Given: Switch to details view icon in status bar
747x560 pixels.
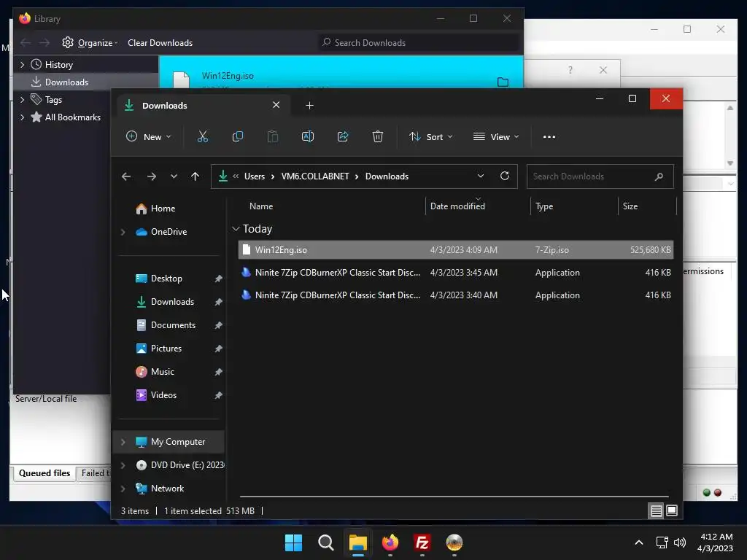Looking at the screenshot, I should 656,511.
